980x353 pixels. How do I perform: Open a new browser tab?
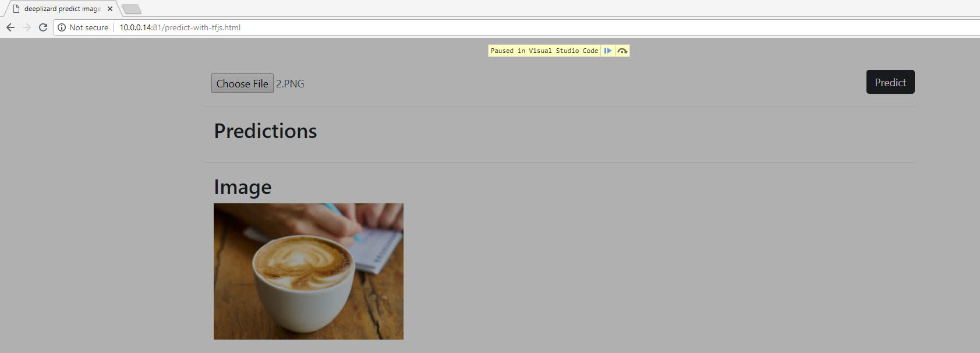coord(132,9)
